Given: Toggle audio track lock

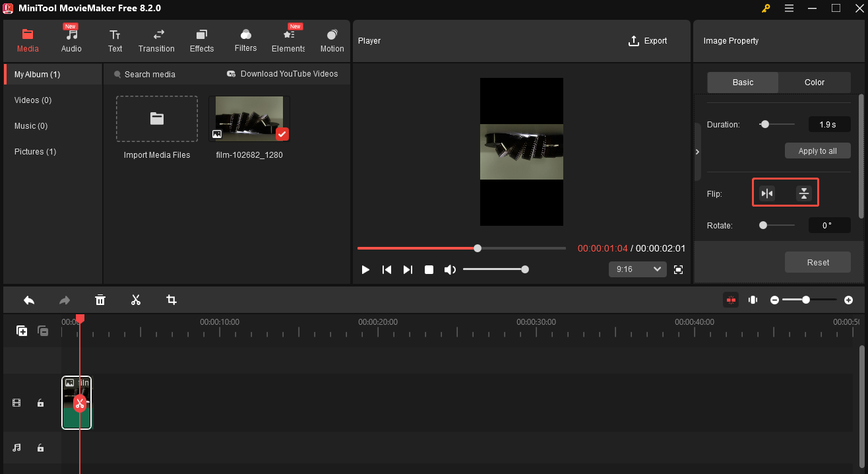Looking at the screenshot, I should (40, 448).
